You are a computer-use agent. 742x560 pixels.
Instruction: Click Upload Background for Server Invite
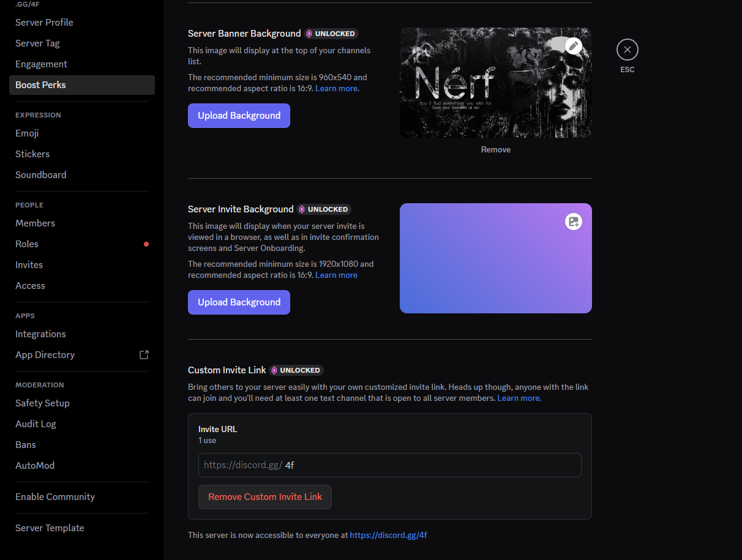pyautogui.click(x=239, y=302)
